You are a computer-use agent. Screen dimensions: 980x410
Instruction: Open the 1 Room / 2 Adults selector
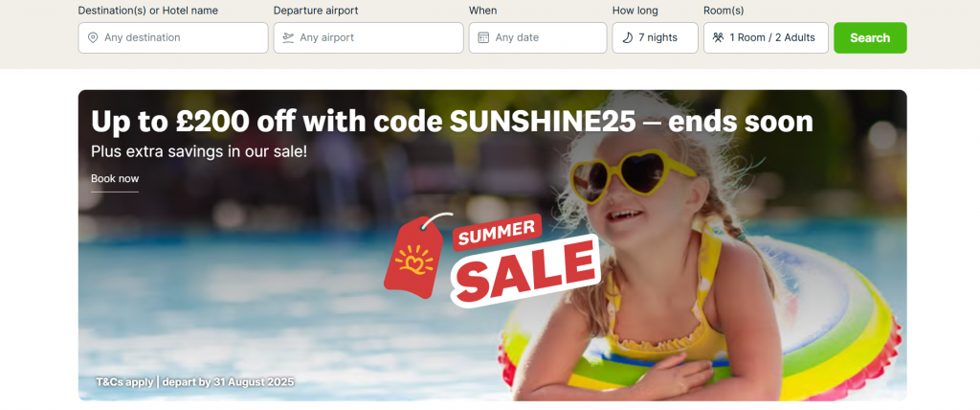pos(766,37)
